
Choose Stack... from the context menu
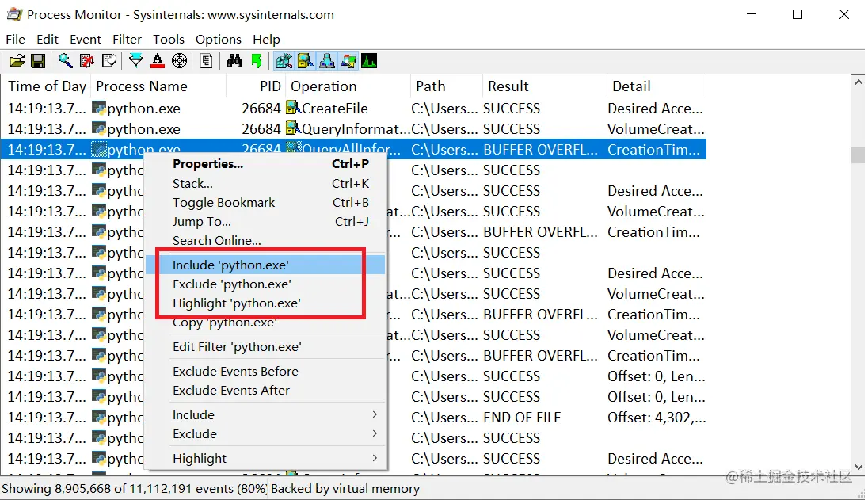tap(266, 183)
